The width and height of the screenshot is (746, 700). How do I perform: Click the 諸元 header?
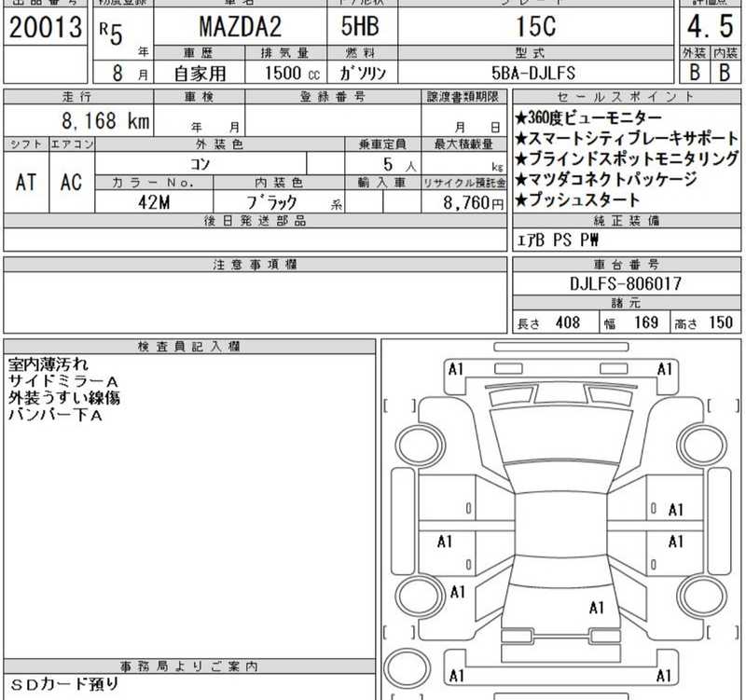tap(626, 302)
